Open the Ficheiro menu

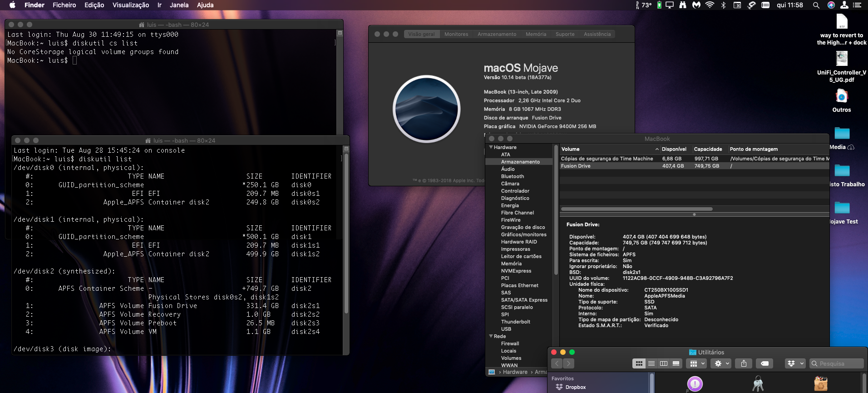tap(64, 5)
